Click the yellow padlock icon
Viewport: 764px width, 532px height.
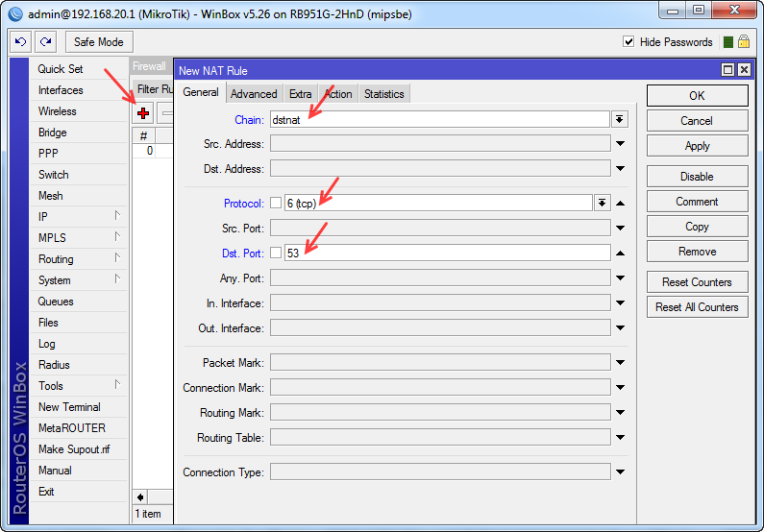tap(744, 42)
